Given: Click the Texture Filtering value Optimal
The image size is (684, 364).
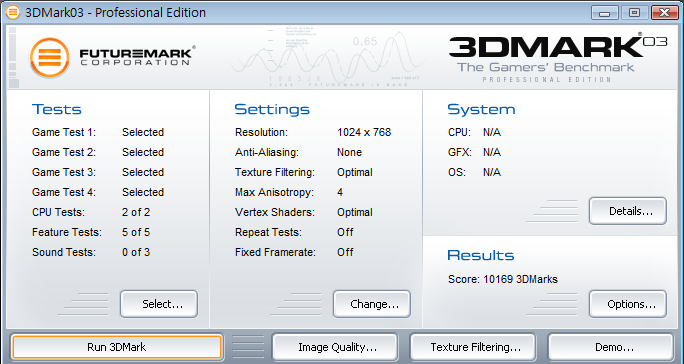Looking at the screenshot, I should (355, 172).
